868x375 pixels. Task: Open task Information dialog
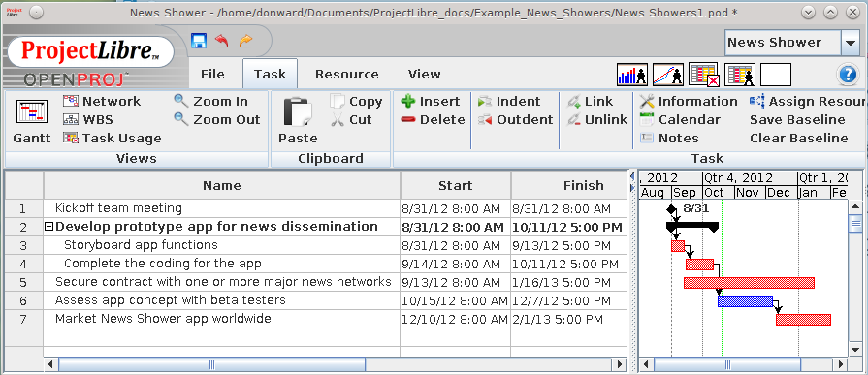tap(688, 101)
